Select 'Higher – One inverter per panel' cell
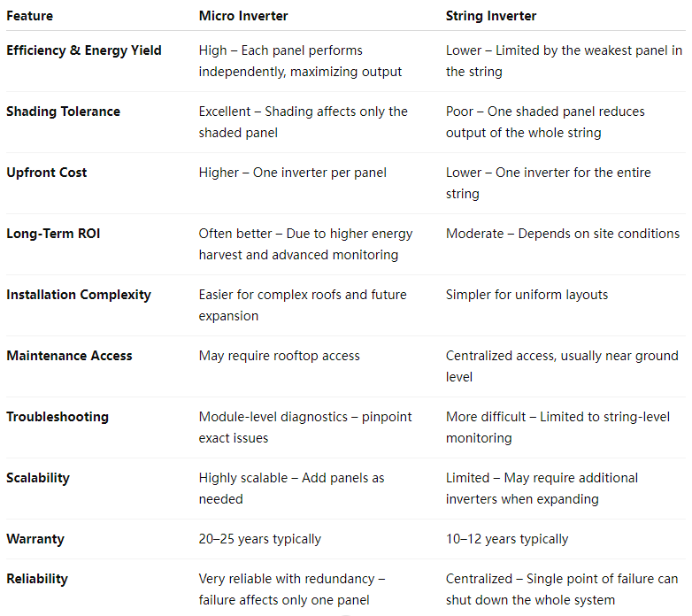 pos(293,173)
